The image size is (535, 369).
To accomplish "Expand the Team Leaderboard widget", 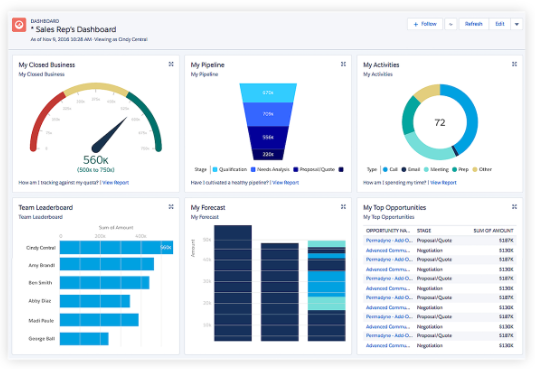I will tap(171, 207).
